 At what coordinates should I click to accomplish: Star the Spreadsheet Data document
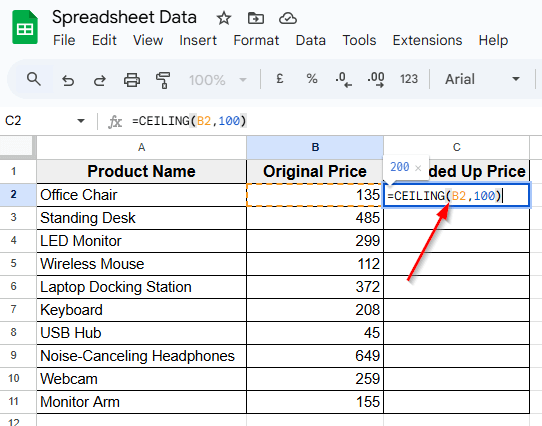224,18
